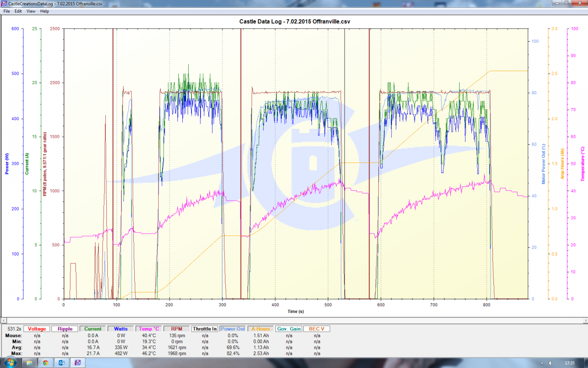Click the Power (W) axis label
This screenshot has height=368, width=588.
7,164
